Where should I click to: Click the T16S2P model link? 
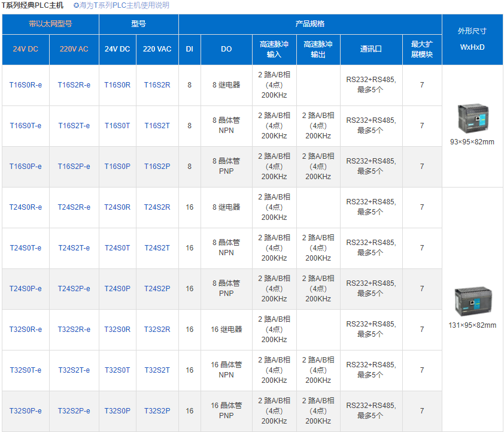click(x=157, y=167)
